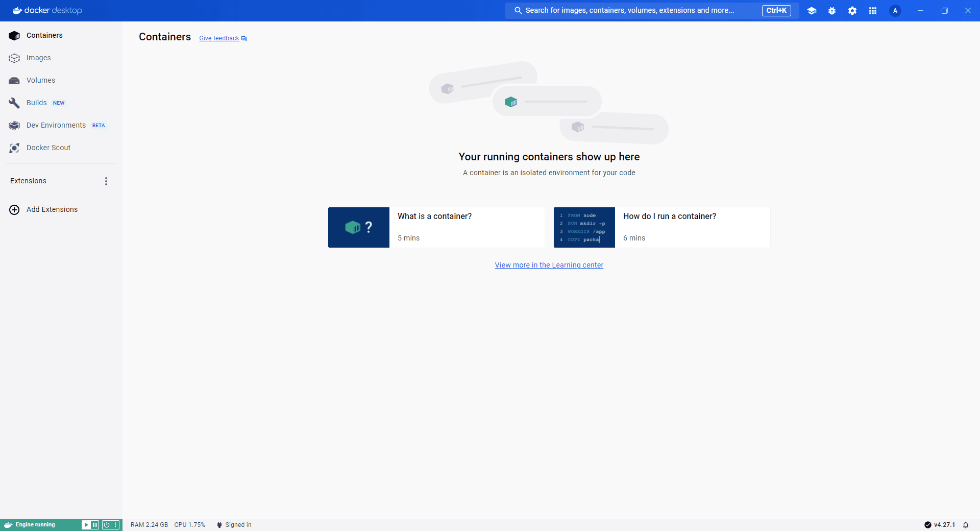Open notifications bell icon
This screenshot has height=531, width=980.
(966, 525)
